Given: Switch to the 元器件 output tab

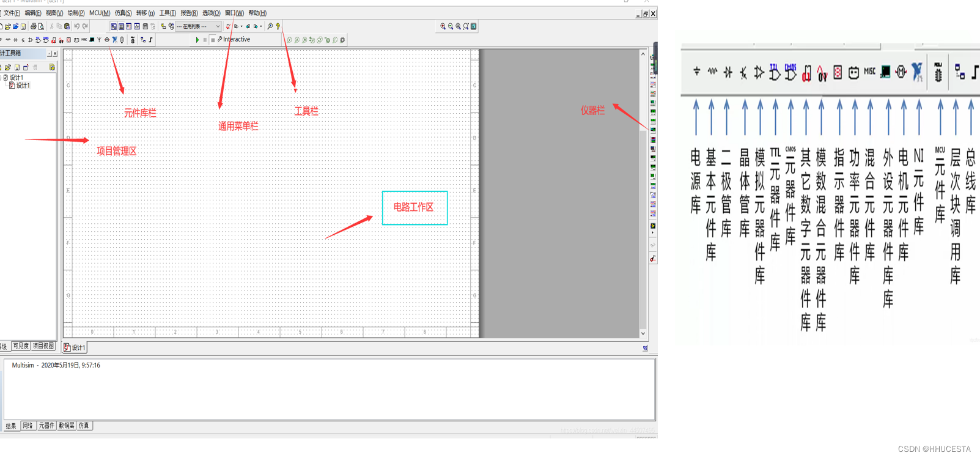Looking at the screenshot, I should pos(46,426).
